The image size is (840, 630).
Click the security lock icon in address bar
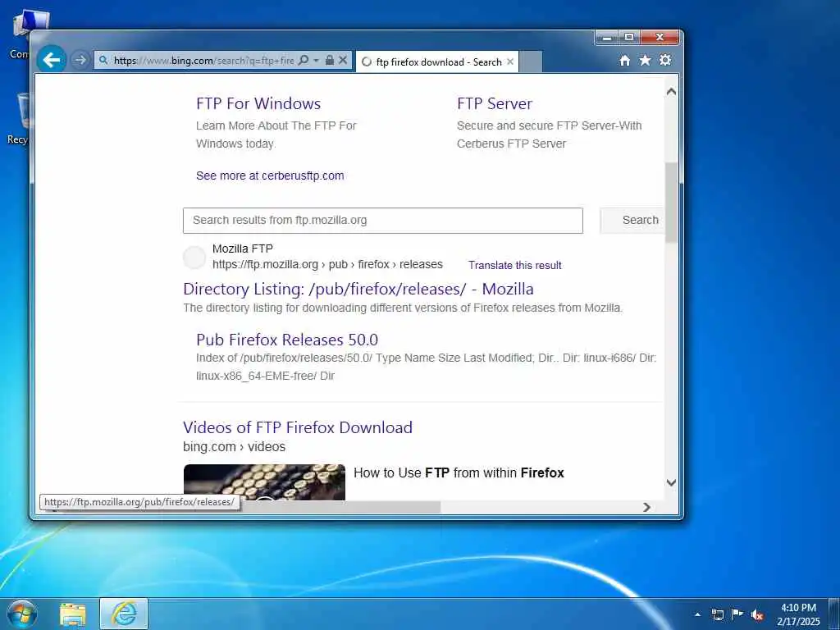point(330,60)
